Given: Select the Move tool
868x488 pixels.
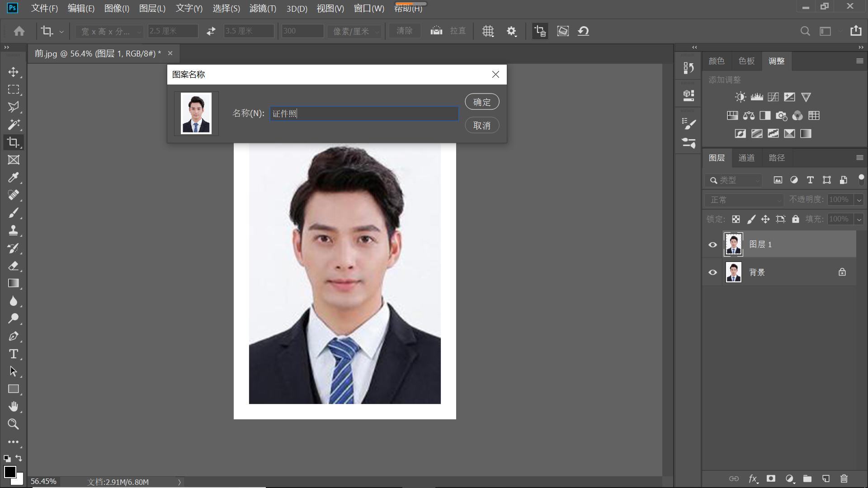Looking at the screenshot, I should pyautogui.click(x=14, y=72).
